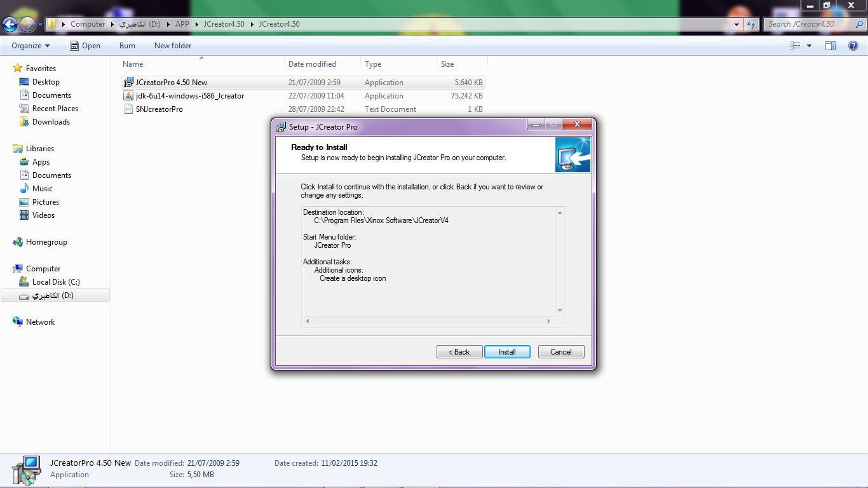The height and width of the screenshot is (488, 868).
Task: Click the SNJcreatorPro document icon
Action: [128, 109]
